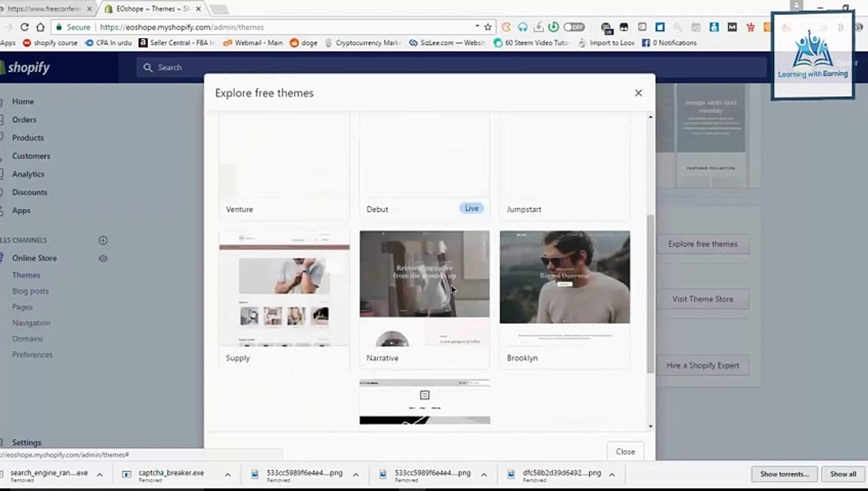Open 60 Steem Video Tutorial bookmark

(532, 43)
